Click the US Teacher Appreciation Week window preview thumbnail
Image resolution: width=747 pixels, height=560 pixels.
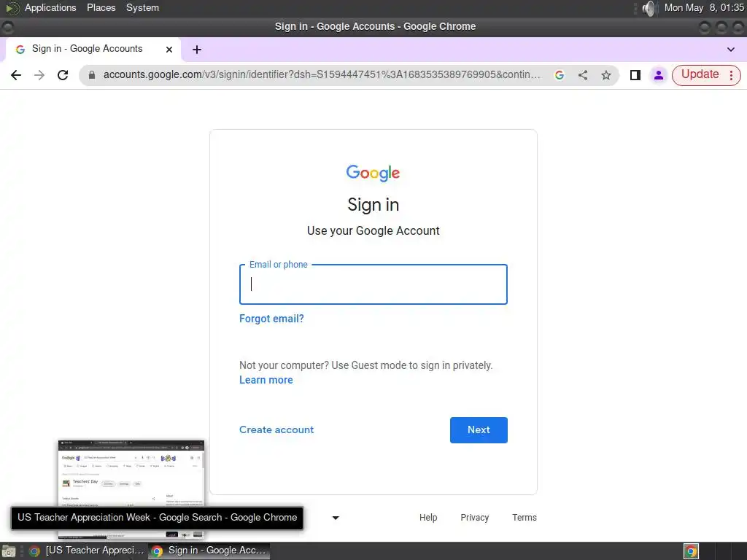[x=131, y=489]
